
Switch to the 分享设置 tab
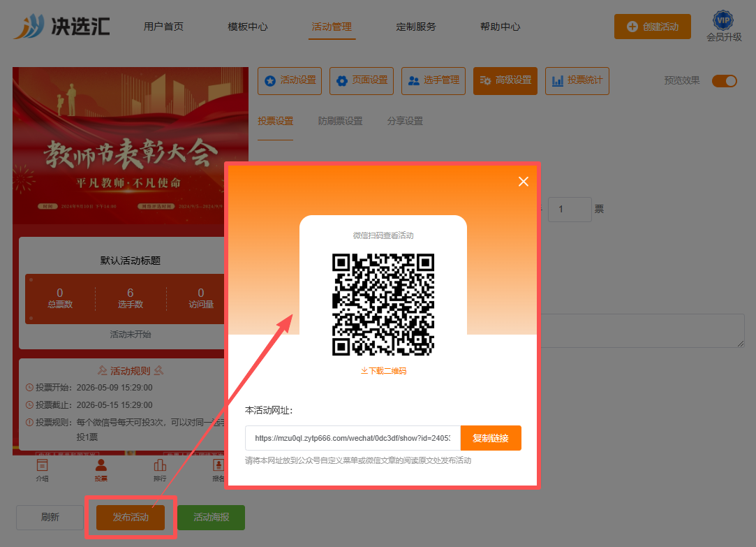click(x=405, y=121)
